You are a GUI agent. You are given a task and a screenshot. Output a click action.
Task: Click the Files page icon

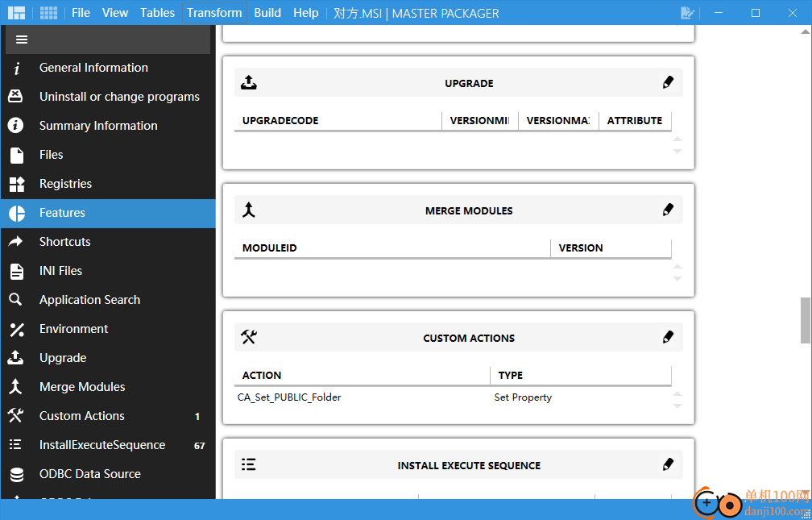[17, 155]
